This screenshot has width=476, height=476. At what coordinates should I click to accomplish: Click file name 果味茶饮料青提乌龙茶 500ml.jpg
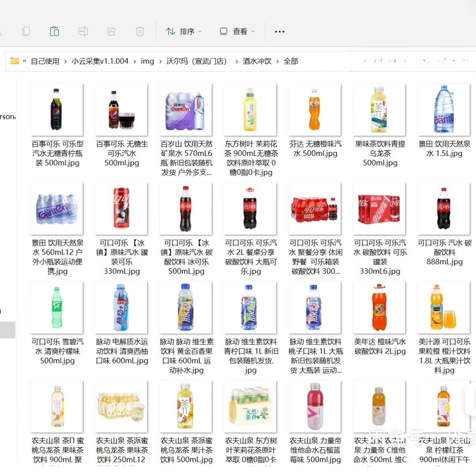tap(380, 153)
